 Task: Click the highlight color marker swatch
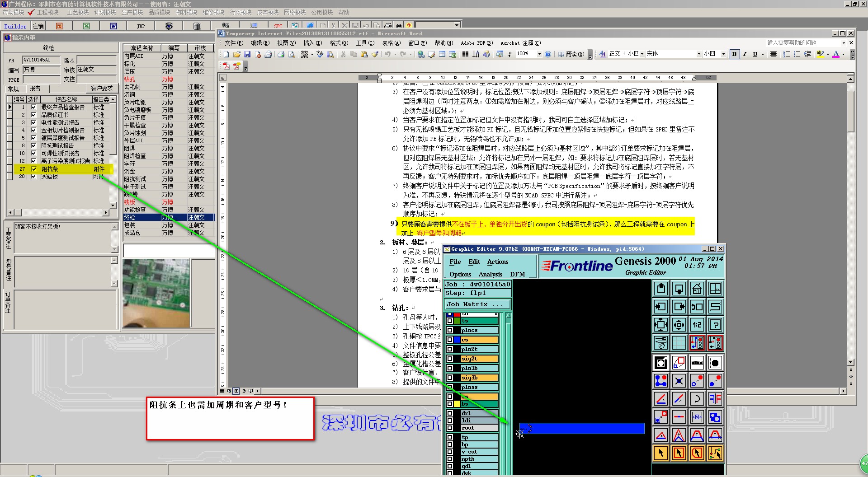(821, 54)
